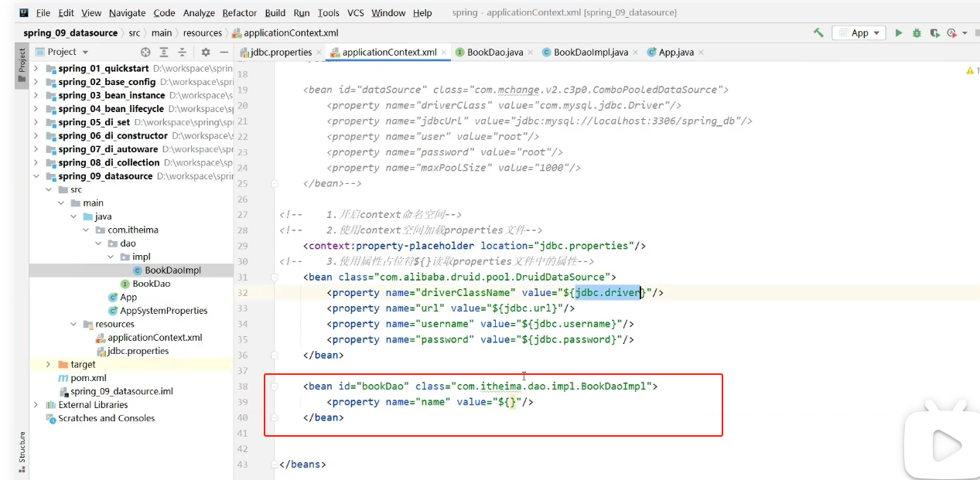
Task: Close the BookDaoImpl.java tab
Action: click(636, 53)
